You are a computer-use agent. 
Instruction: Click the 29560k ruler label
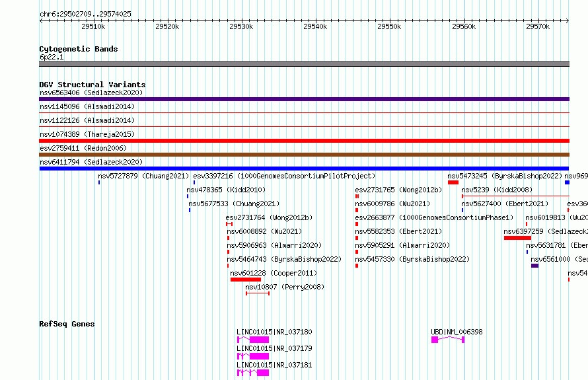(x=464, y=26)
